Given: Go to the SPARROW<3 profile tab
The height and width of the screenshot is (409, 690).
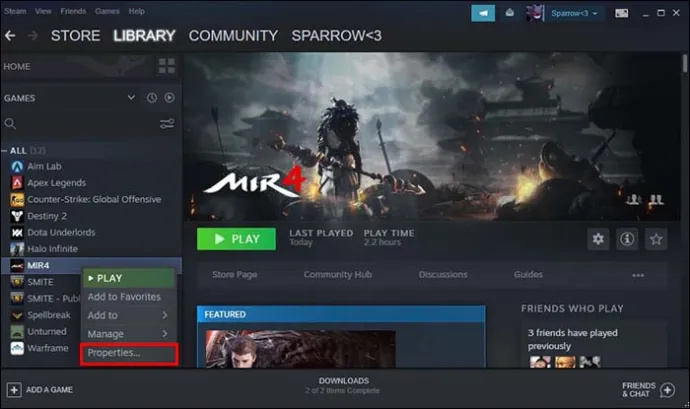Looking at the screenshot, I should [x=336, y=36].
